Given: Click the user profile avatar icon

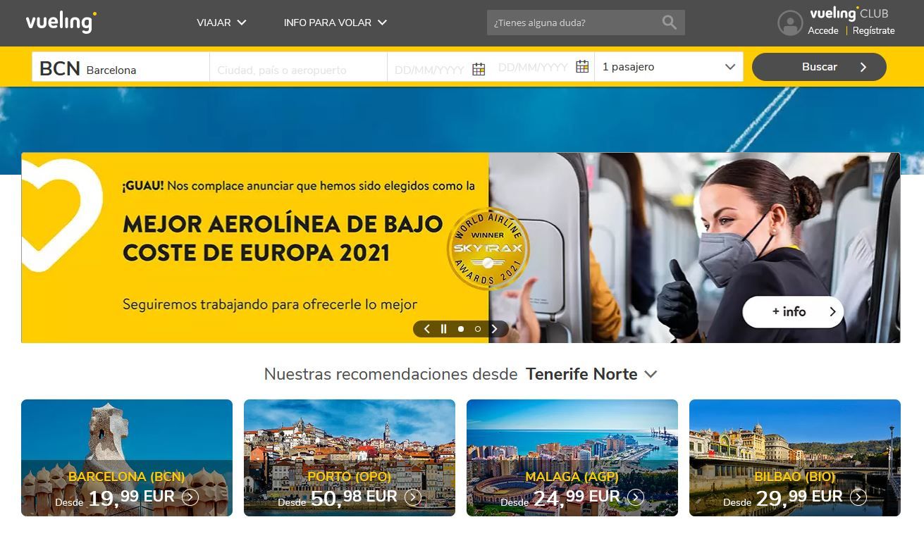Looking at the screenshot, I should pyautogui.click(x=790, y=23).
